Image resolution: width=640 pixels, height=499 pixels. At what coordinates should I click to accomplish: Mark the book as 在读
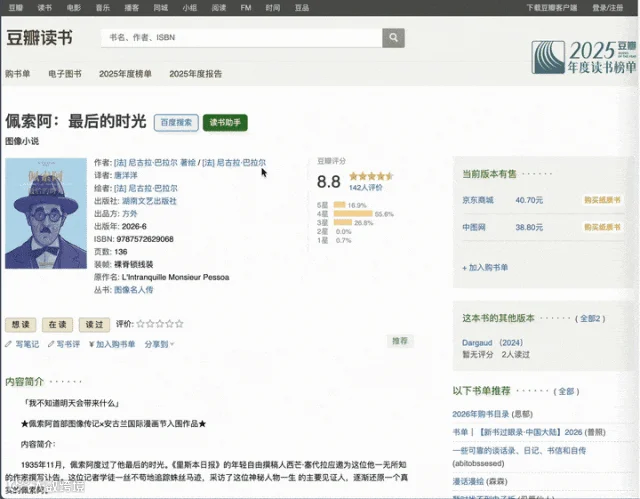[x=58, y=324]
